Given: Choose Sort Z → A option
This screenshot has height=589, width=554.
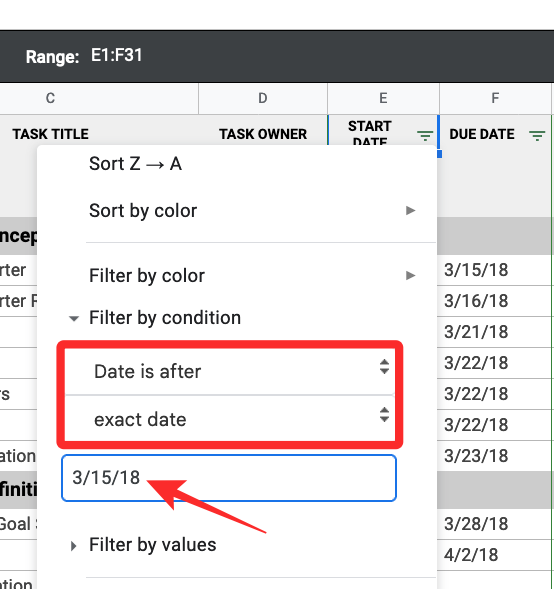Looking at the screenshot, I should 135,164.
